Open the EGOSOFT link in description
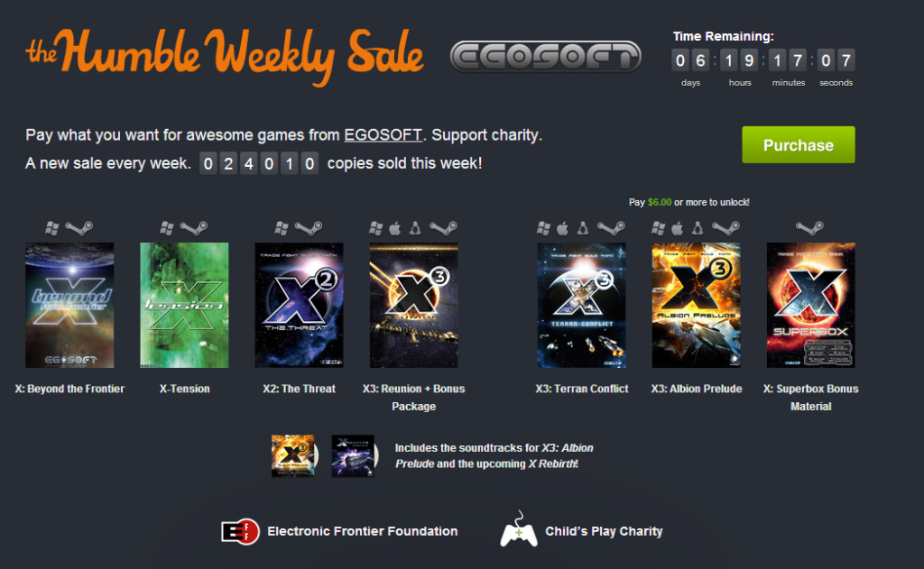This screenshot has width=924, height=569. click(x=383, y=135)
